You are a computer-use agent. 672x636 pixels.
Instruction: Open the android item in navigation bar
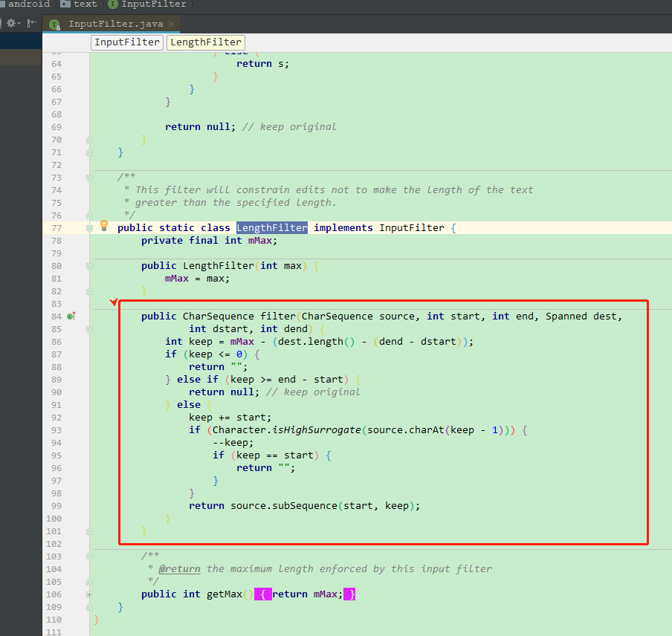[x=28, y=4]
